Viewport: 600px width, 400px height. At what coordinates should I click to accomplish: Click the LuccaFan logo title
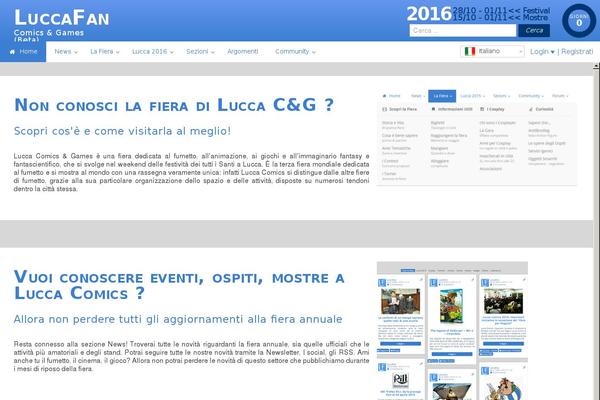pyautogui.click(x=62, y=18)
